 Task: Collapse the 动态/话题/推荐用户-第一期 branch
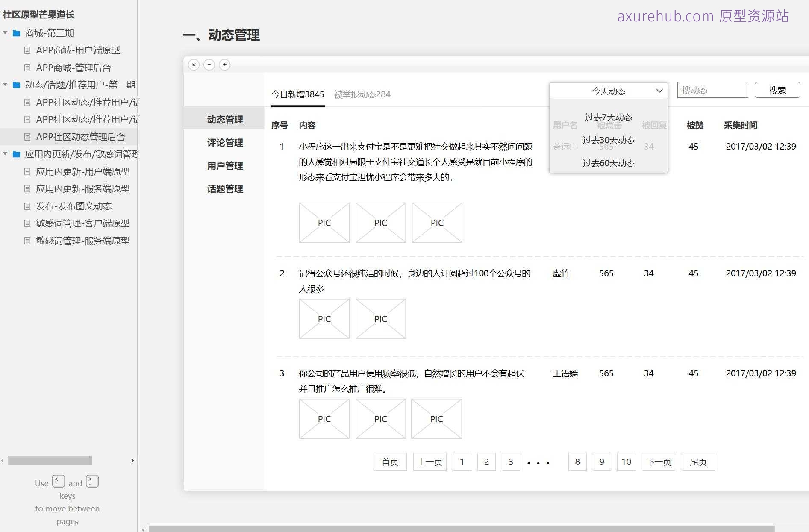coord(5,85)
